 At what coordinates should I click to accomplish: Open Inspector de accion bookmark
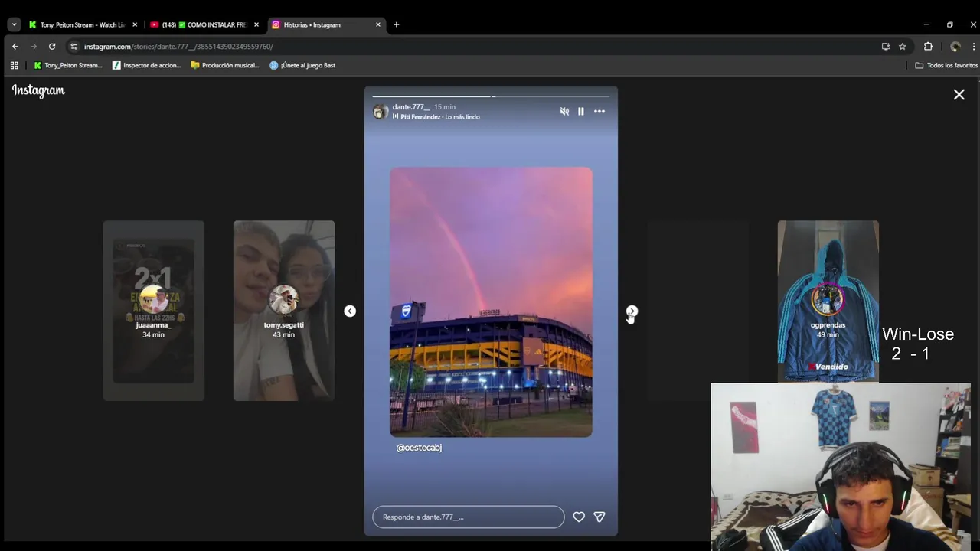point(146,66)
